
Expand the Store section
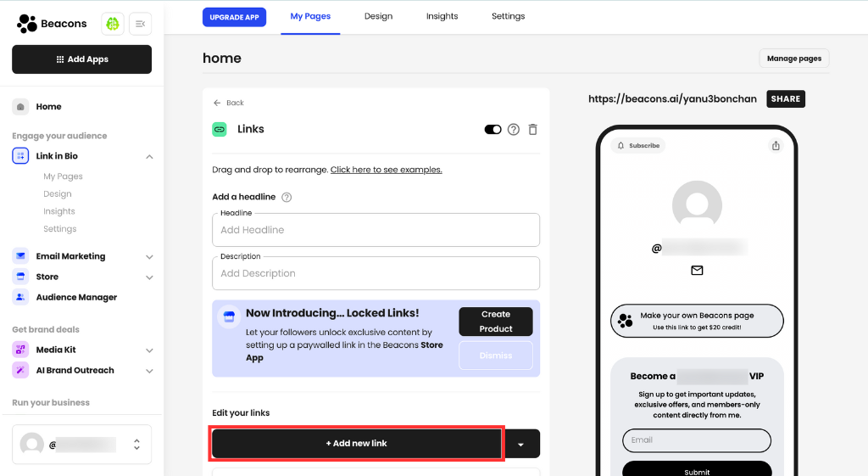(149, 277)
